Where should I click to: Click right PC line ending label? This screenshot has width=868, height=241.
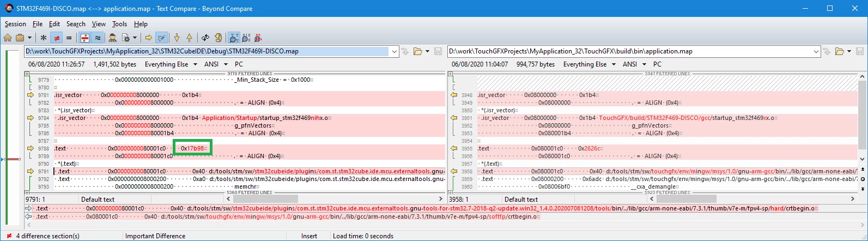pos(657,64)
